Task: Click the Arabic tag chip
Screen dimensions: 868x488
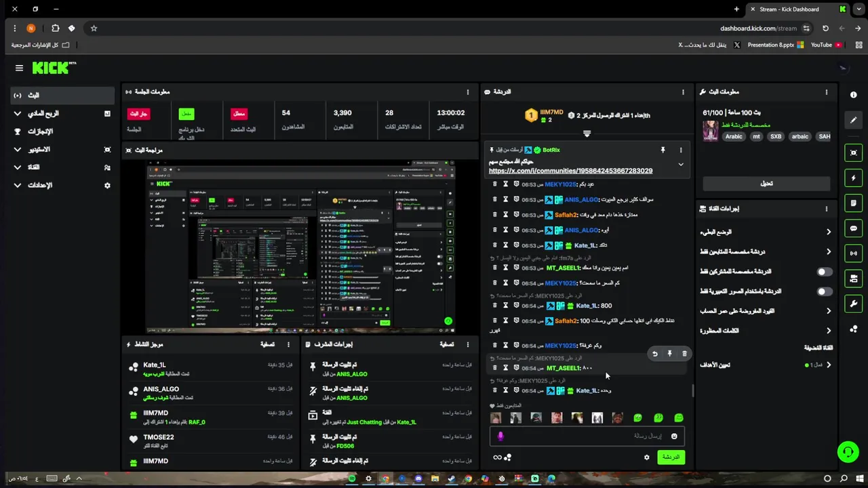Action: [734, 136]
